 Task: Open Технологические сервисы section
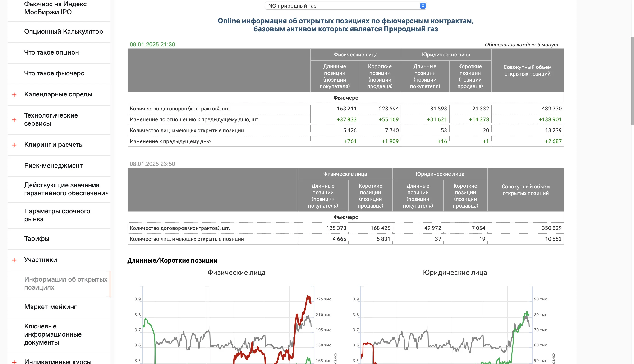51,119
